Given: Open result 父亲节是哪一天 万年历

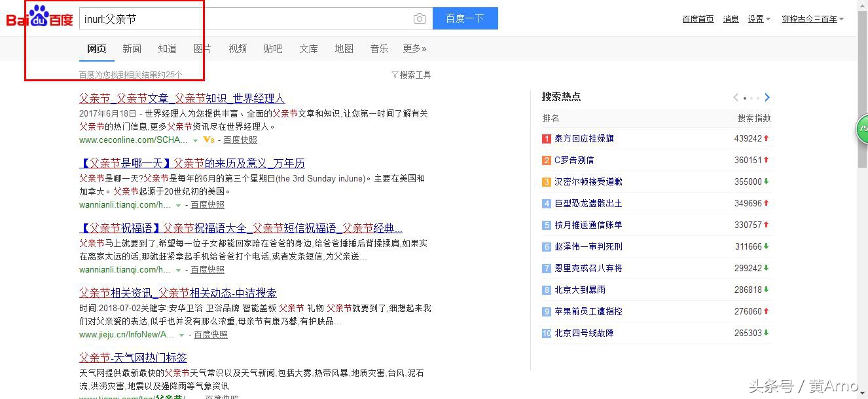Looking at the screenshot, I should (x=192, y=163).
